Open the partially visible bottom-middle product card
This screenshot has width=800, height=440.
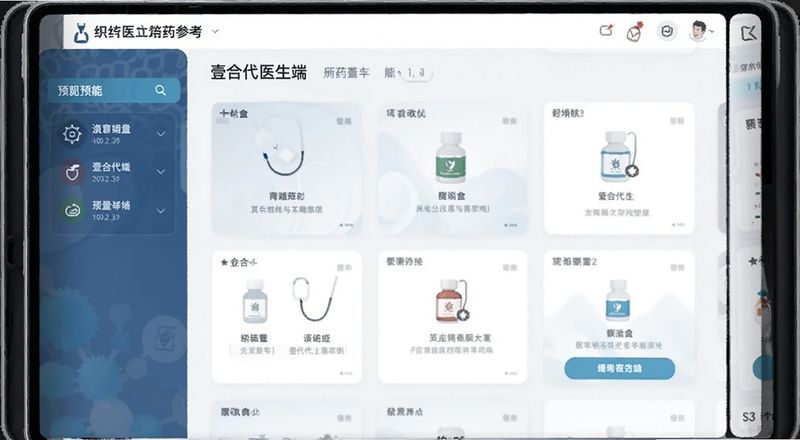(x=453, y=419)
